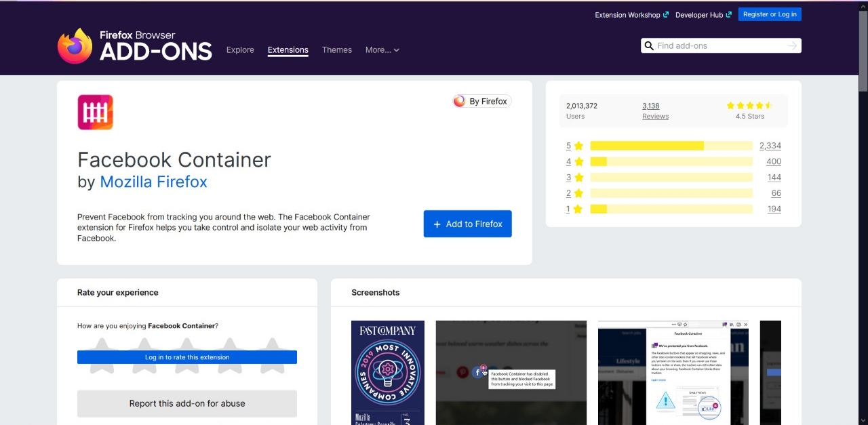
Task: Click the By Firefox badge
Action: tap(482, 101)
